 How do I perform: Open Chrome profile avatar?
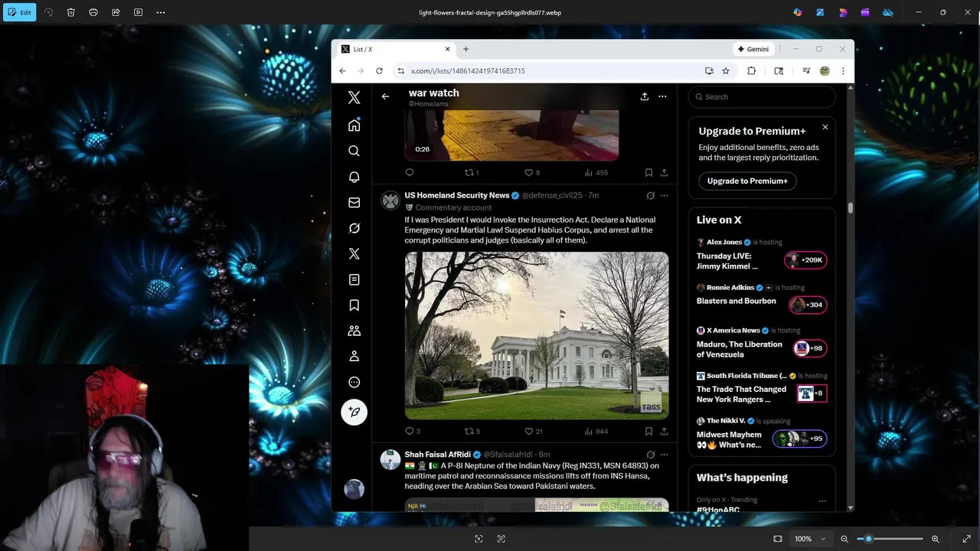825,70
